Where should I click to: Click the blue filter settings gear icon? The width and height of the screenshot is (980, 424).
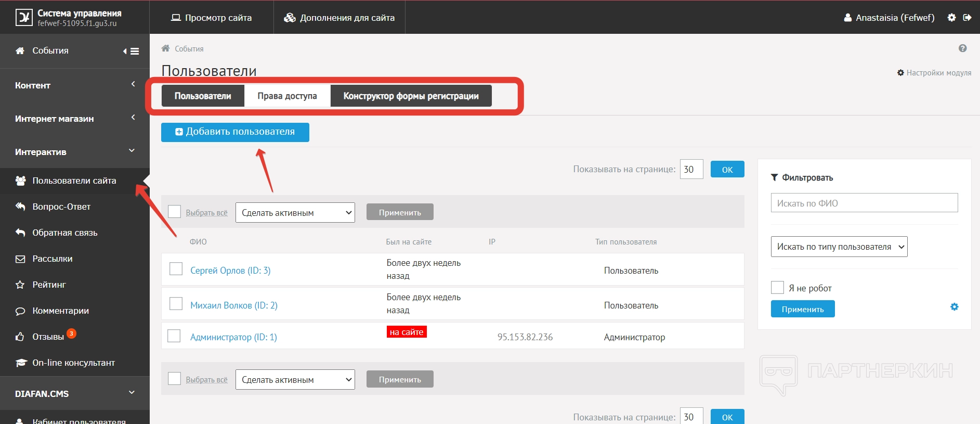pos(954,307)
